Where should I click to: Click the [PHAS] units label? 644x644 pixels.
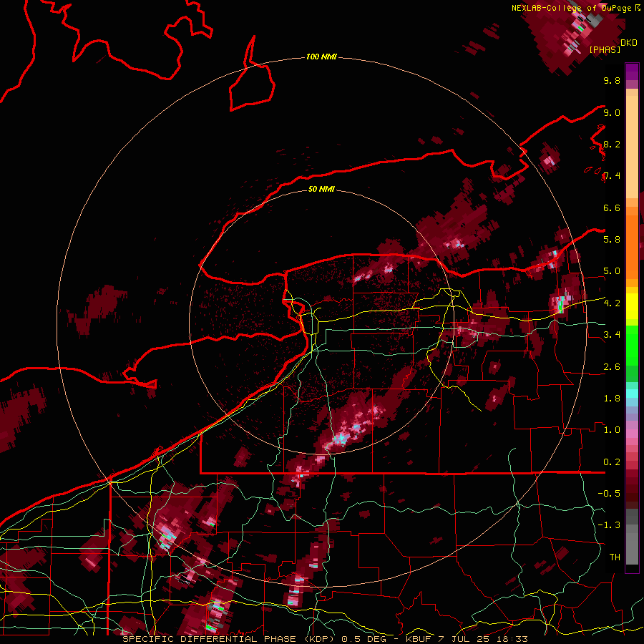point(605,49)
